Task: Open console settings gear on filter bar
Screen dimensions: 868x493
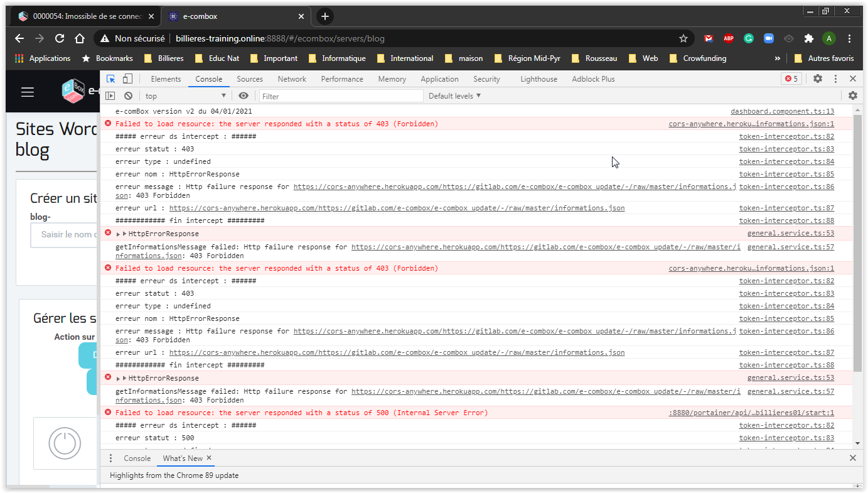Action: [852, 96]
